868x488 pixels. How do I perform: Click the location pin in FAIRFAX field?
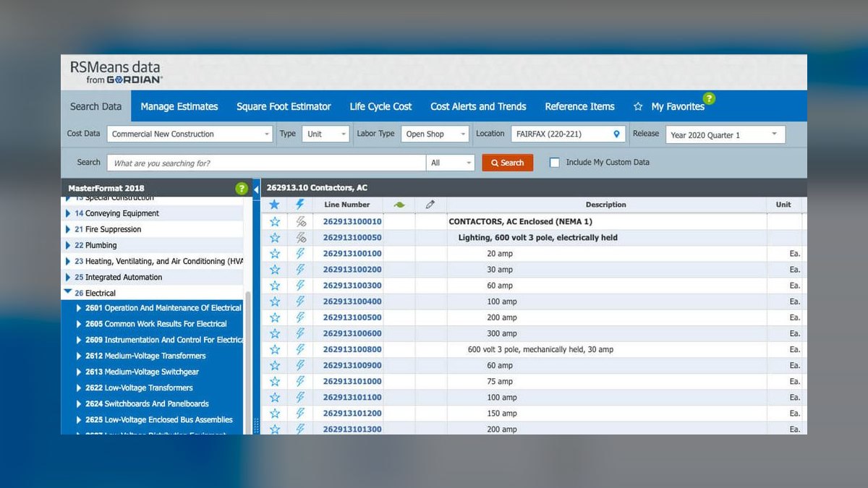[616, 134]
